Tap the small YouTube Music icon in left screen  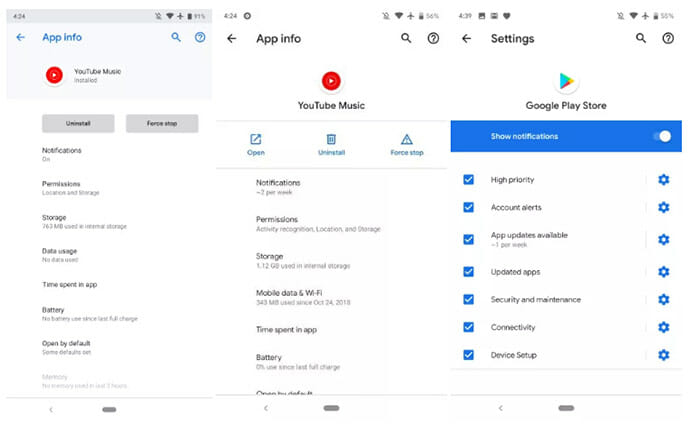coord(54,75)
